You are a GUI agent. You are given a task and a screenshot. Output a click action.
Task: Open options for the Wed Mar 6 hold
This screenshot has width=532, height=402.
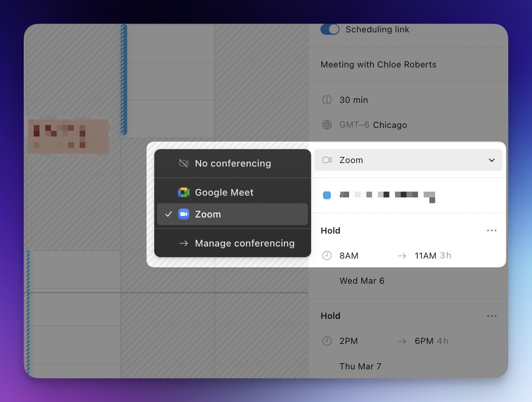492,230
